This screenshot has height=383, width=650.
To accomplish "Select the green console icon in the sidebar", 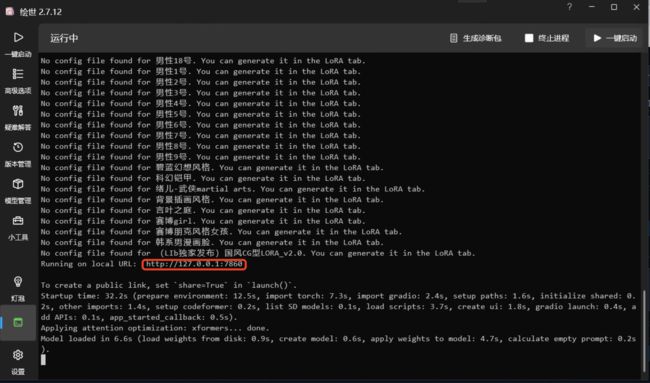I will click(18, 322).
